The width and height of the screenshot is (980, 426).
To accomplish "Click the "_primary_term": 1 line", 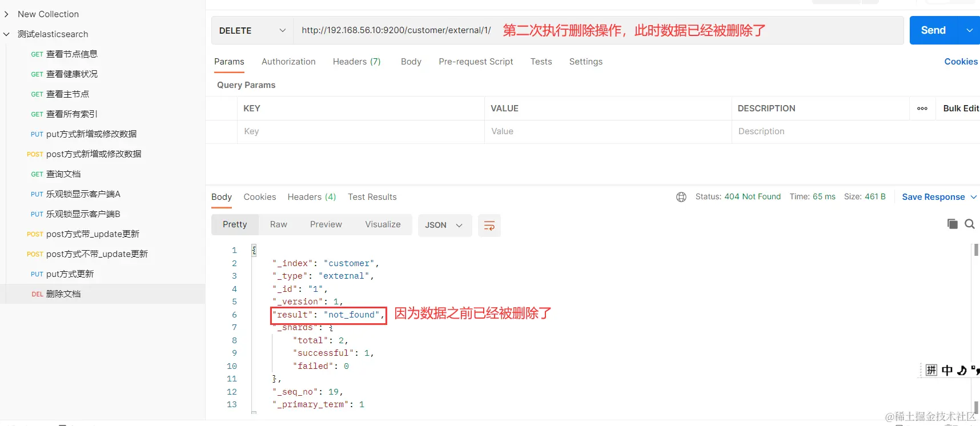I will 318,405.
